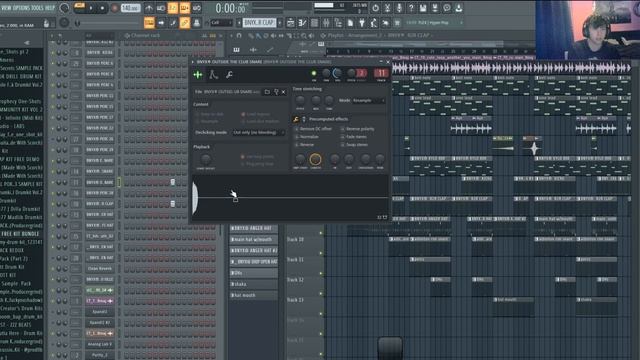Click the microphone recording icon

(399, 8)
